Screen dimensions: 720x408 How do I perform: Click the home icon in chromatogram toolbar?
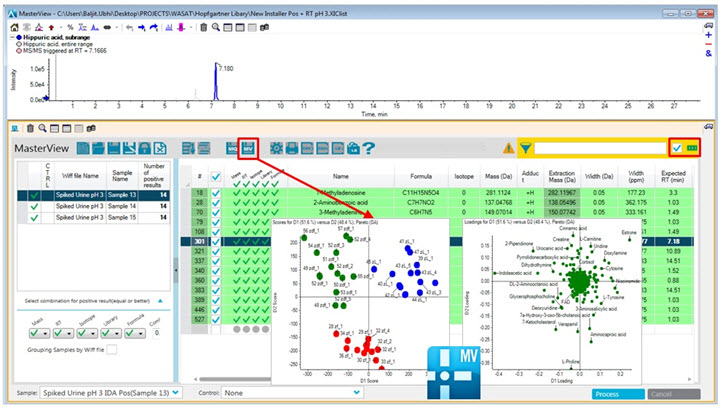[14, 27]
